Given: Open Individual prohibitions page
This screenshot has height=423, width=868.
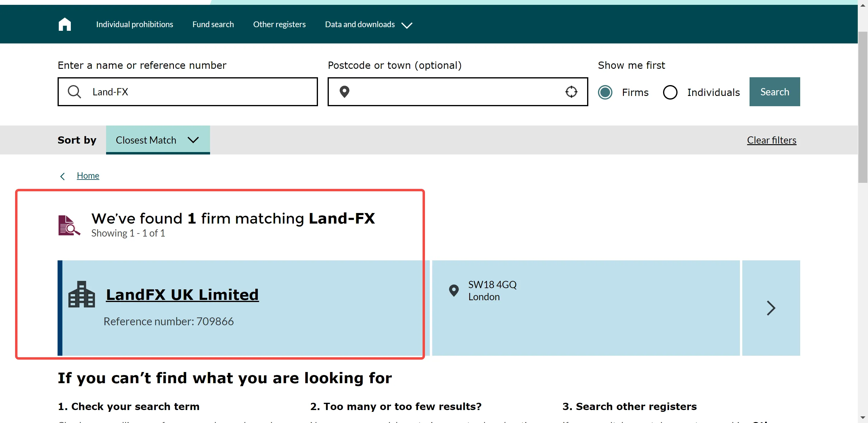Looking at the screenshot, I should 134,24.
